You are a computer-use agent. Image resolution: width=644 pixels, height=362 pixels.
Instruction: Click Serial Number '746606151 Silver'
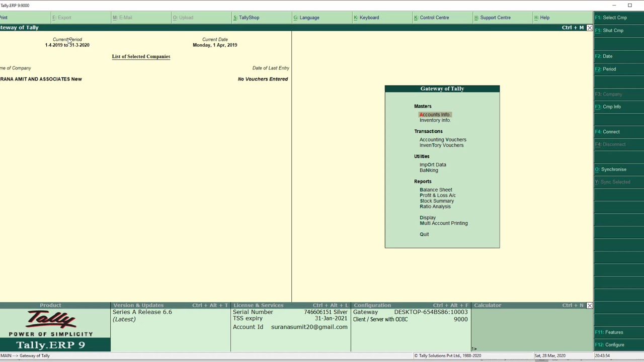coord(326,312)
